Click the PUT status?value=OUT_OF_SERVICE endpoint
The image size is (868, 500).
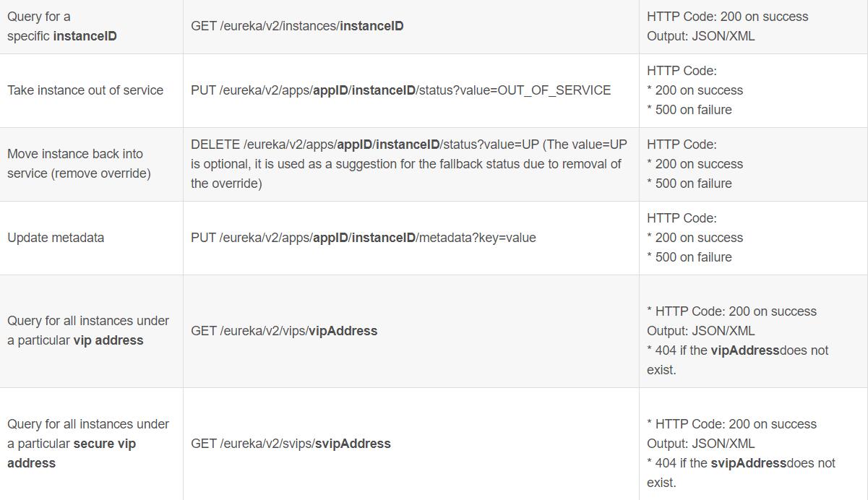[x=400, y=90]
